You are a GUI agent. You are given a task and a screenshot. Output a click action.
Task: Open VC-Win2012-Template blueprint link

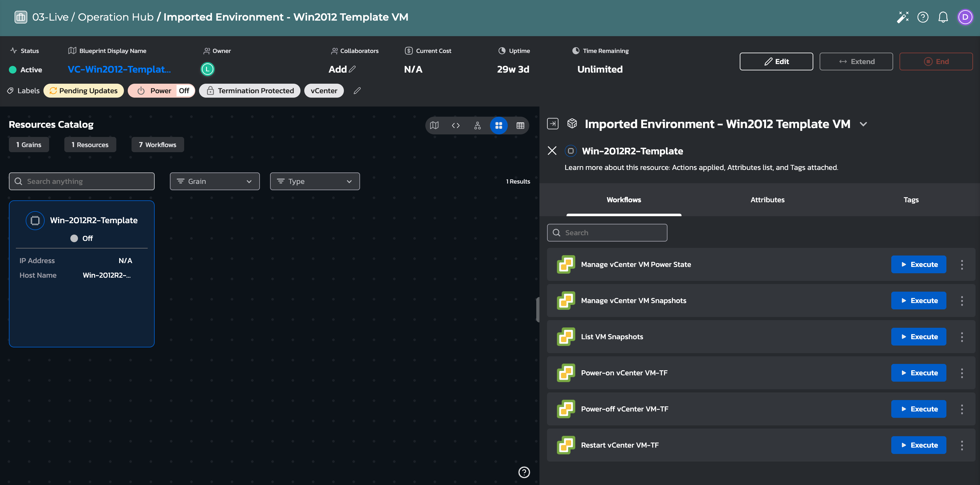[119, 69]
